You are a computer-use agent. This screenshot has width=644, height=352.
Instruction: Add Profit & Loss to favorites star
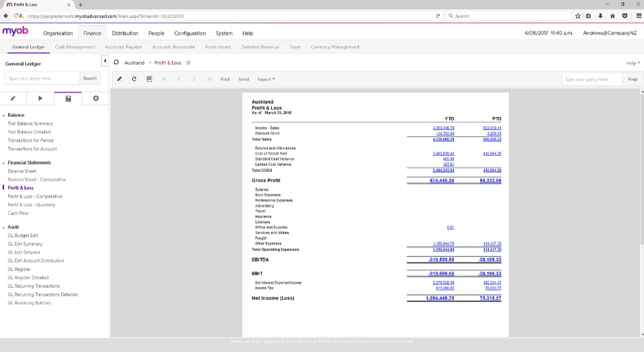click(189, 63)
